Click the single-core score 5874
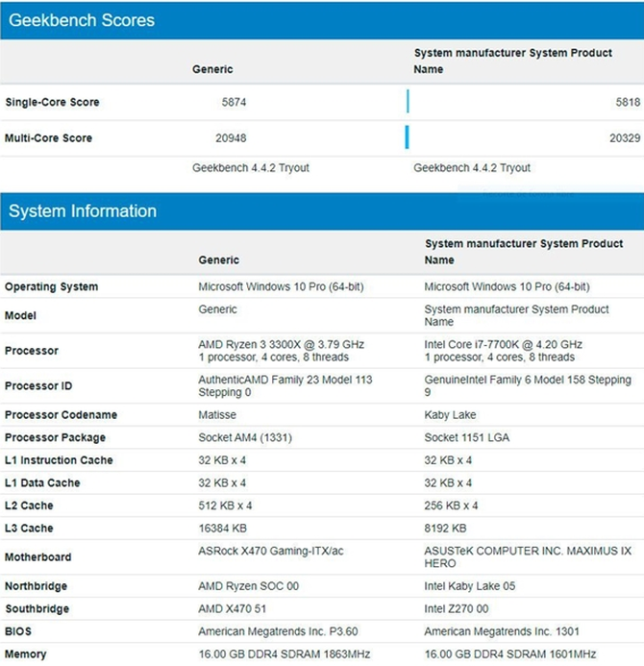This screenshot has width=644, height=666. (234, 103)
